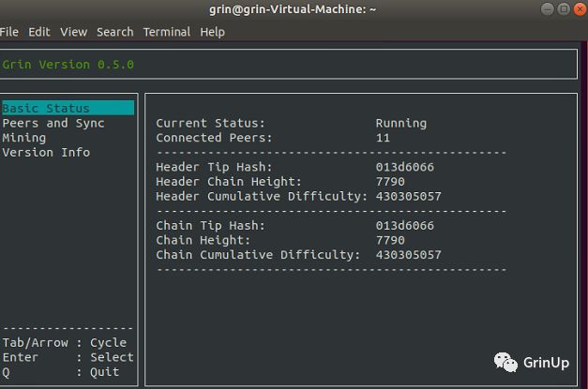Select the Basic Status entry

tap(68, 108)
